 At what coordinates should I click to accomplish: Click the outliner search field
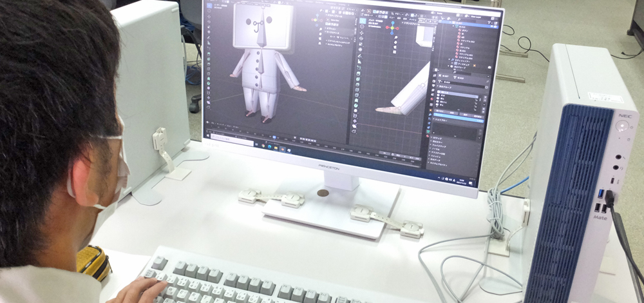(x=466, y=19)
